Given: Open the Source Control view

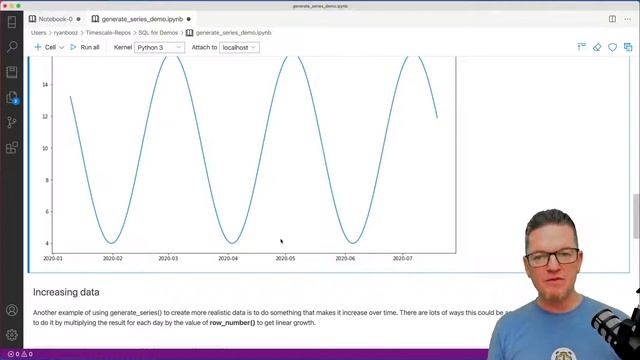Looking at the screenshot, I should click(12, 122).
